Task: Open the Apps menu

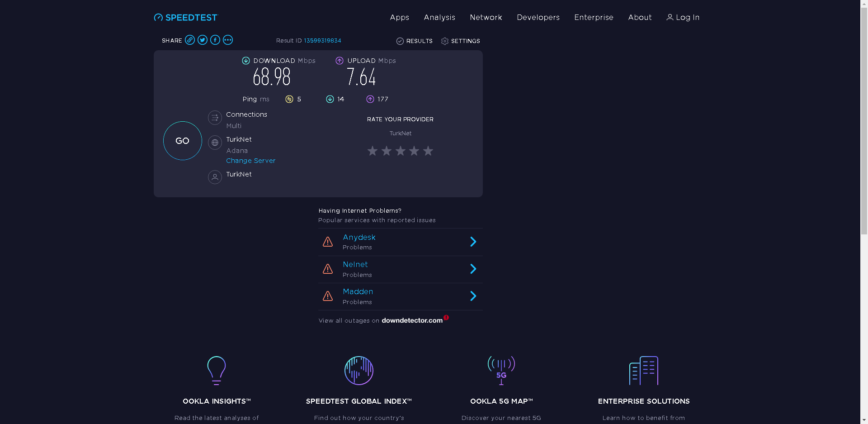Action: [400, 17]
